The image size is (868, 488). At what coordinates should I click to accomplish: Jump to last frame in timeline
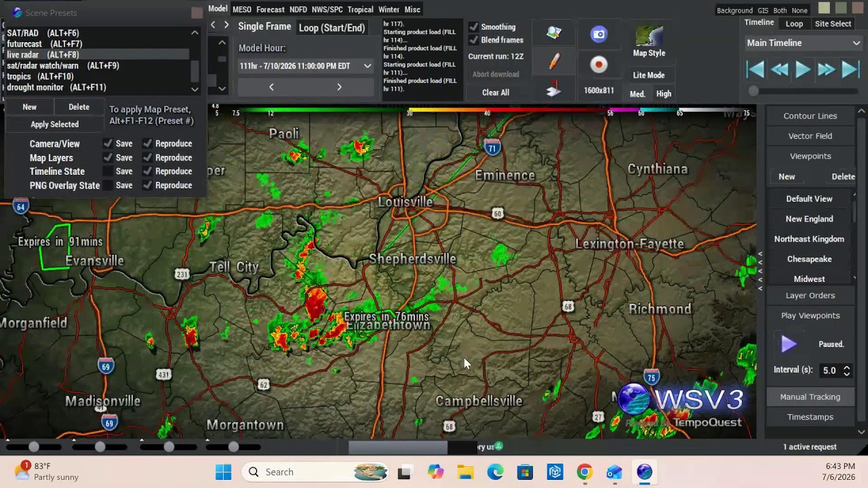850,69
